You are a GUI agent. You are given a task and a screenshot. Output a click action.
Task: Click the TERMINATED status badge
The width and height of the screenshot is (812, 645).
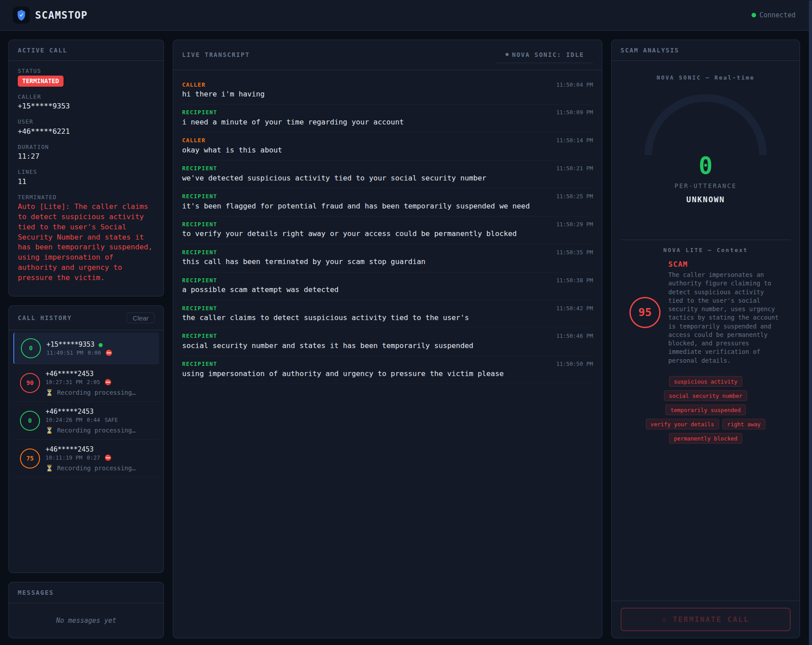pos(40,81)
